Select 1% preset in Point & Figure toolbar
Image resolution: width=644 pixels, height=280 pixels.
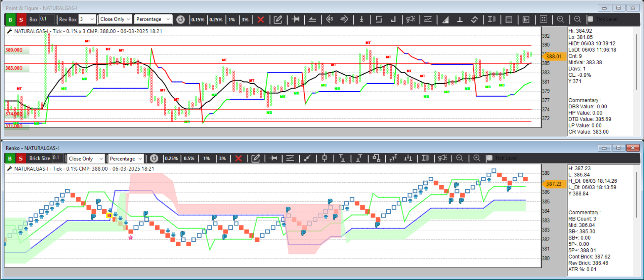click(232, 20)
